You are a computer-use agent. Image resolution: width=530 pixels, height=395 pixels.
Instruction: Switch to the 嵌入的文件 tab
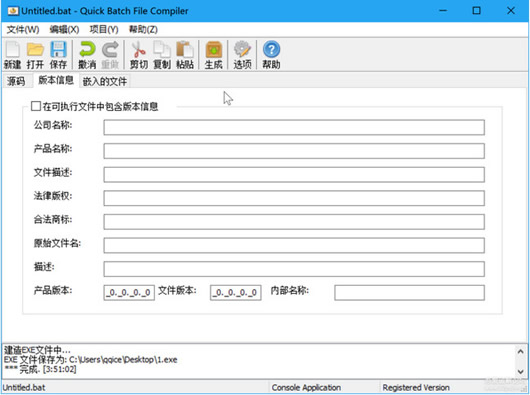pos(104,81)
